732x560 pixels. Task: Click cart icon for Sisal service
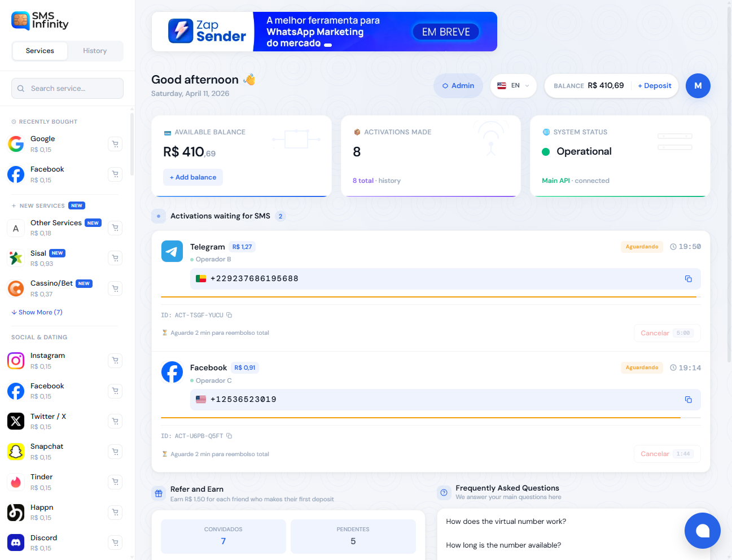click(x=115, y=258)
